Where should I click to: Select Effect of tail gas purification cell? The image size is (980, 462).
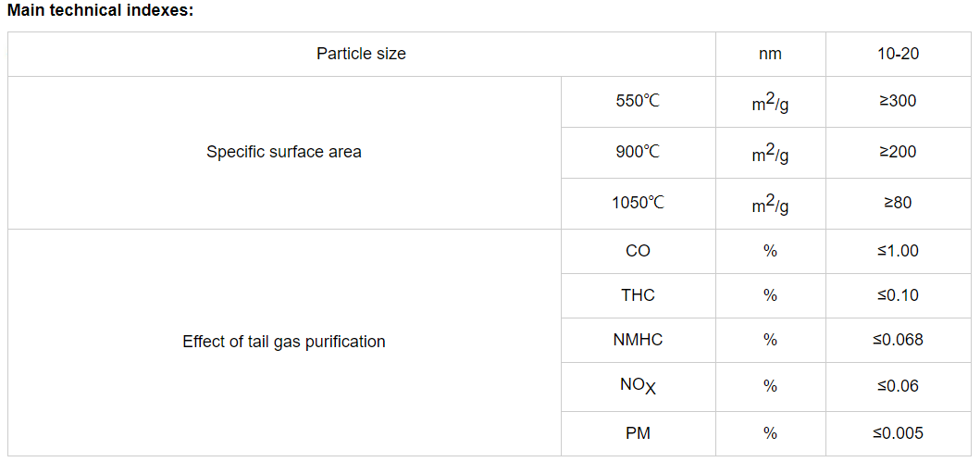click(x=284, y=342)
